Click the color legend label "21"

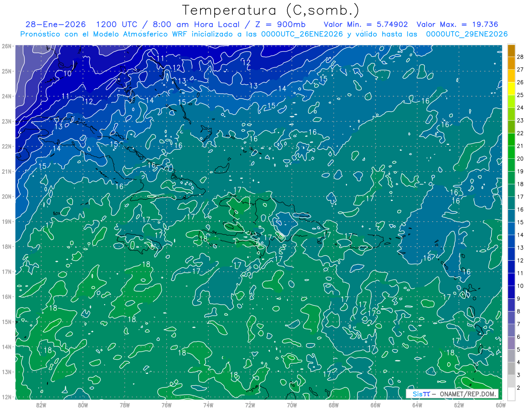click(x=520, y=146)
